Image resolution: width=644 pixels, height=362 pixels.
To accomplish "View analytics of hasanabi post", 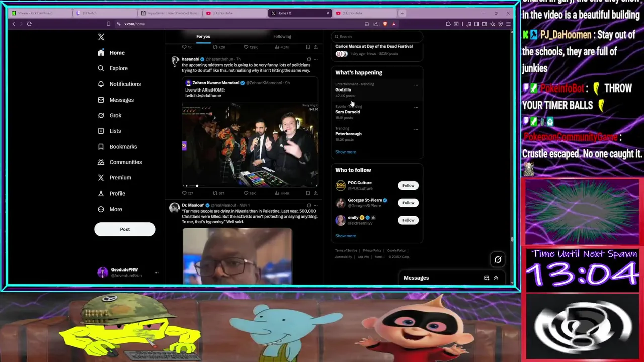I will pos(282,193).
